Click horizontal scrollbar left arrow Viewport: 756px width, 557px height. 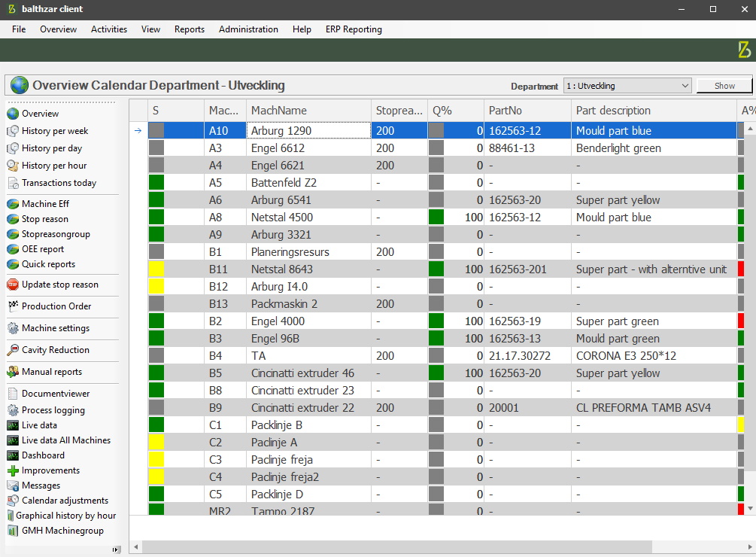coord(136,547)
